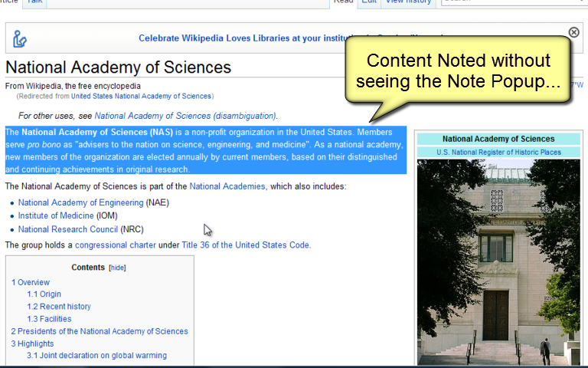Image resolution: width=588 pixels, height=368 pixels.
Task: Dismiss the Wikipedia Loves Libraries banner
Action: [573, 32]
